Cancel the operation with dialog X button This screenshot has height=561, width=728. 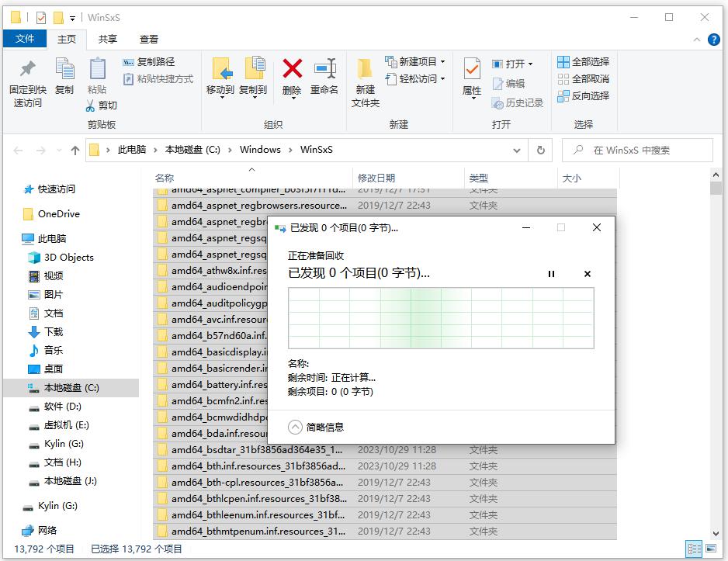click(x=588, y=274)
